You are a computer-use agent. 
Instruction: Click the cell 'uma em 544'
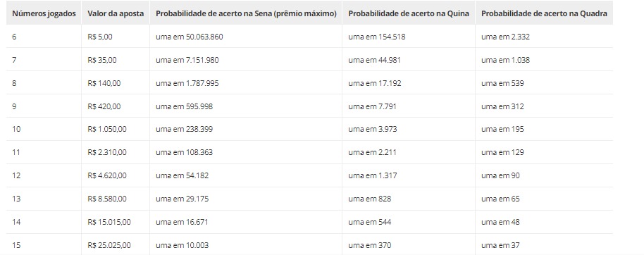409,222
